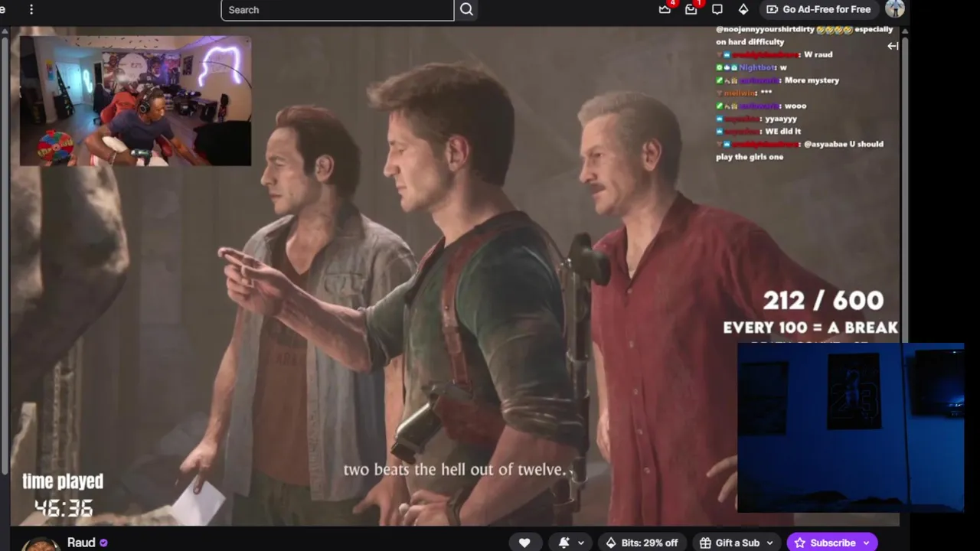The image size is (980, 551).
Task: Click the 'wooo' chat message
Action: [x=795, y=106]
